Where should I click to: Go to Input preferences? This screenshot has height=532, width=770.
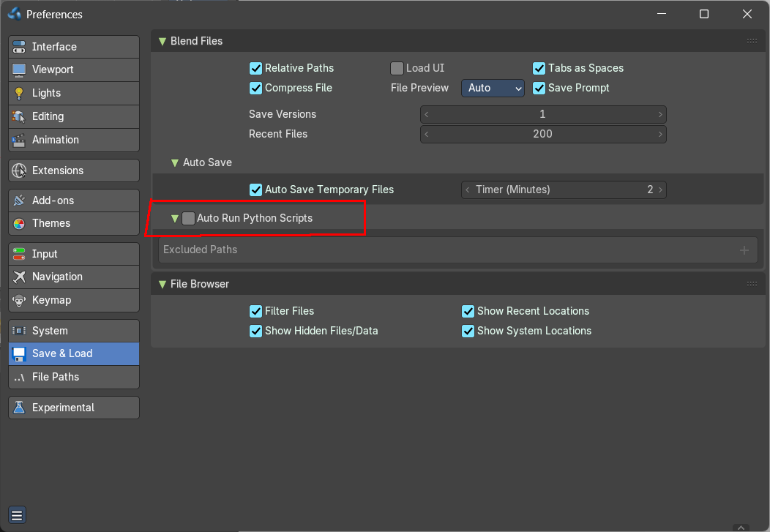click(x=74, y=254)
